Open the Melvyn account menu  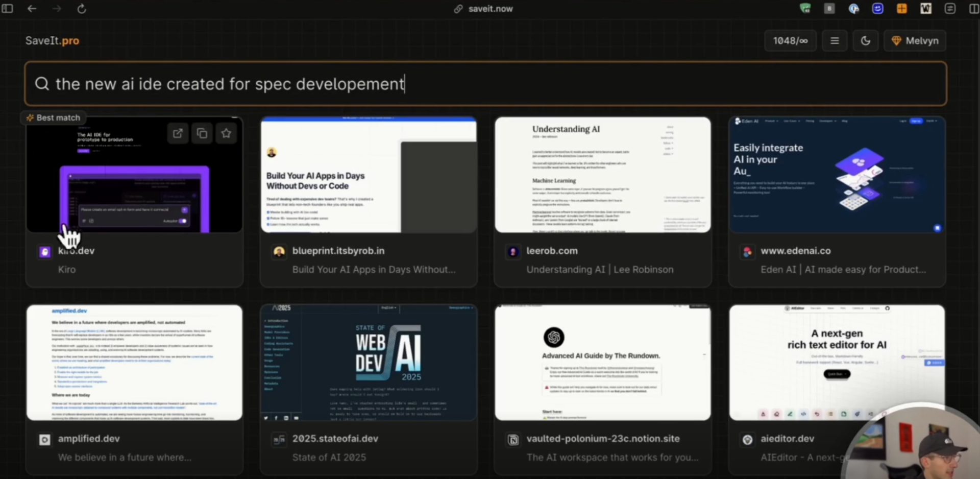[915, 40]
